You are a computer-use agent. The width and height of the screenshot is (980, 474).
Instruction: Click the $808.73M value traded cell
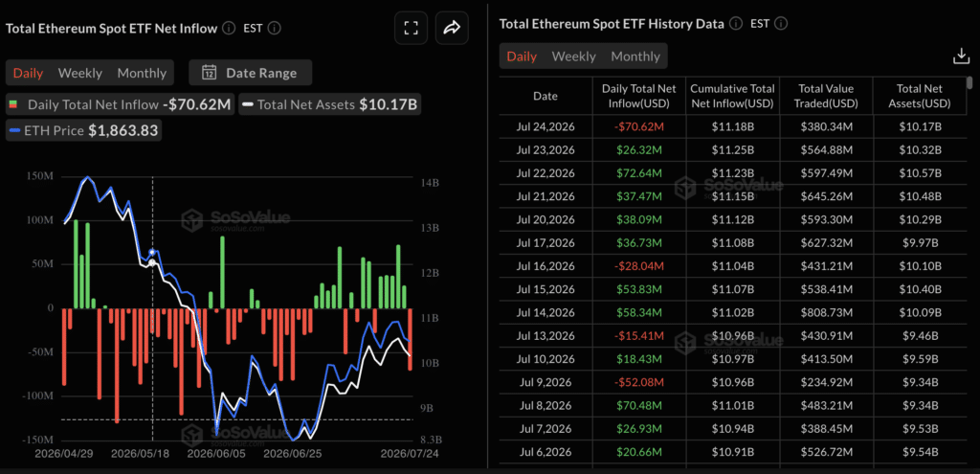(826, 312)
